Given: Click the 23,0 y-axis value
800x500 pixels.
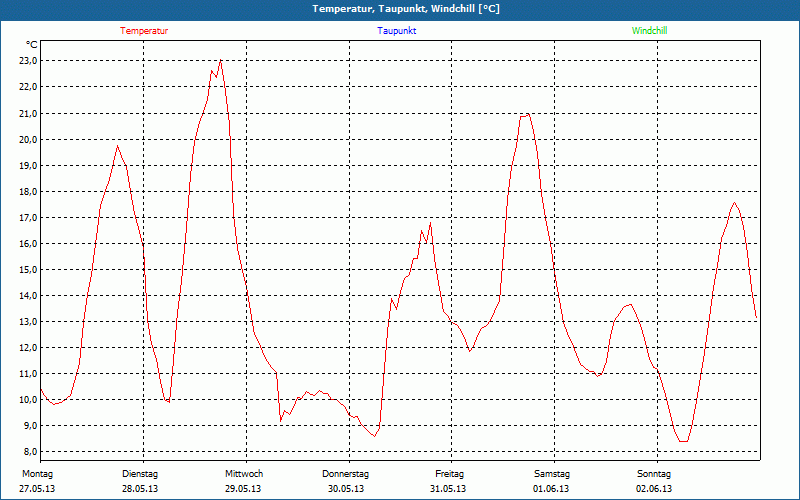Looking at the screenshot, I should coord(28,61).
